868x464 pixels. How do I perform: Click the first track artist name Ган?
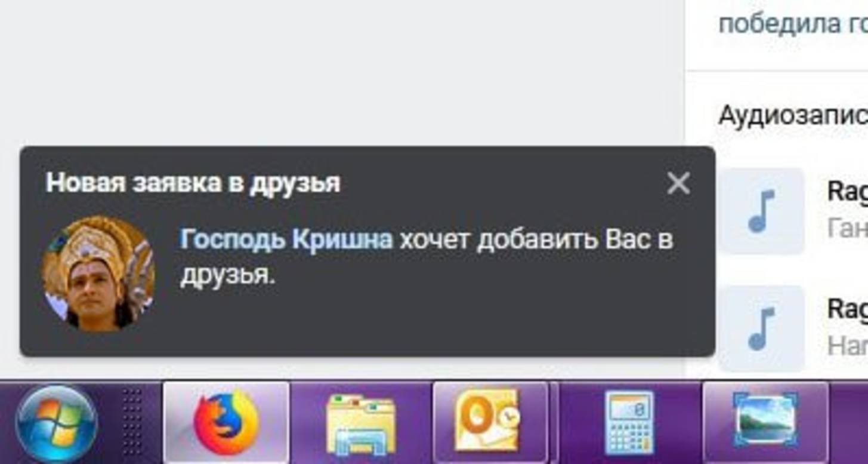(x=848, y=227)
